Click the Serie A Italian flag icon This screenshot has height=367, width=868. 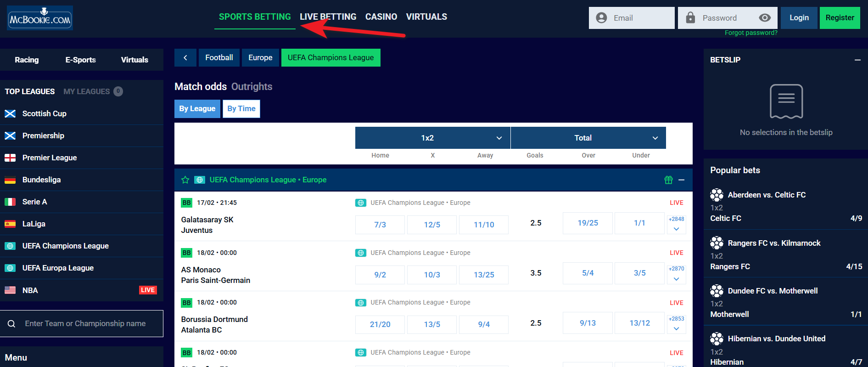coord(10,202)
